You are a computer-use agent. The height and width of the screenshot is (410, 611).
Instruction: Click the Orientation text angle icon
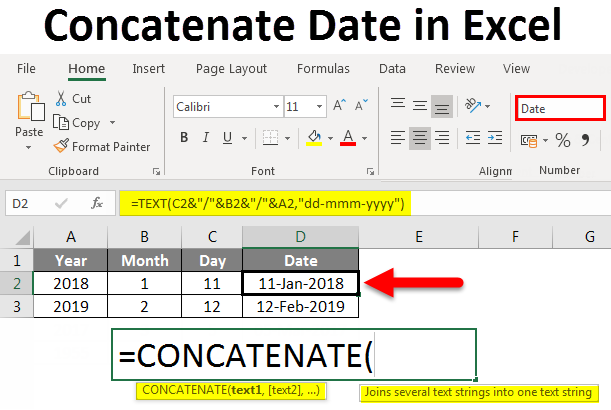(473, 105)
